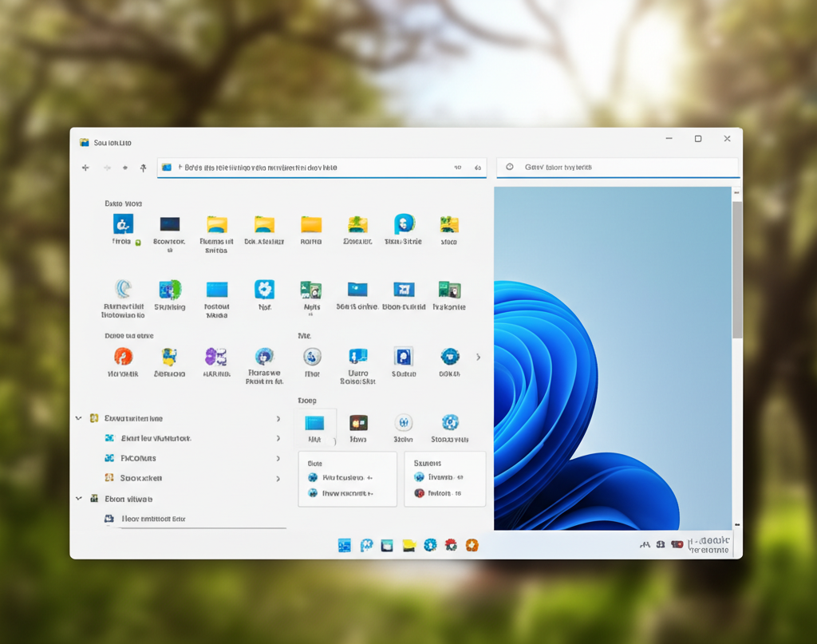817x644 pixels.
Task: Select the FMCokurs item in the sidebar list
Action: tap(138, 458)
